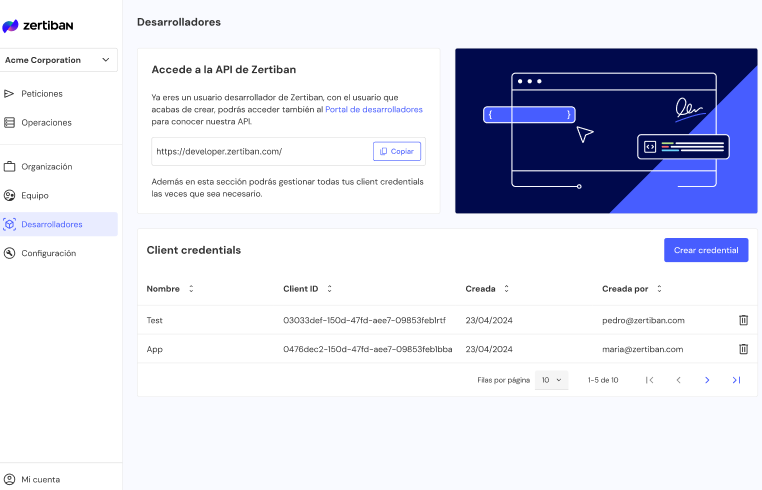Open the rows per page dropdown

click(x=552, y=380)
